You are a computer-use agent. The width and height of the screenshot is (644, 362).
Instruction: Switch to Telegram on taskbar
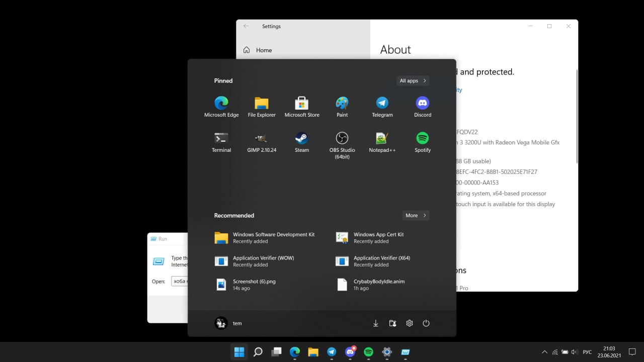point(332,352)
